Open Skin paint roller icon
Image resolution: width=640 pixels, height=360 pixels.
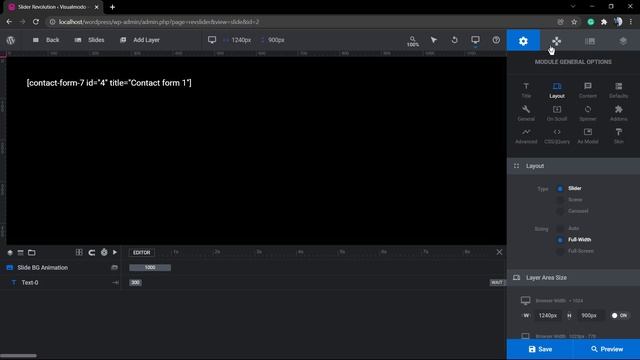(x=619, y=136)
